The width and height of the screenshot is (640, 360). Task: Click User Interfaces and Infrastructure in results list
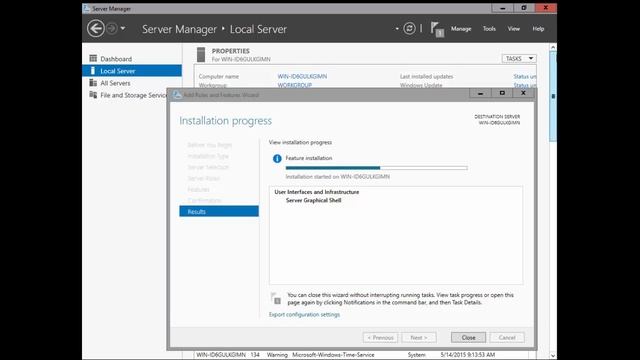[316, 192]
